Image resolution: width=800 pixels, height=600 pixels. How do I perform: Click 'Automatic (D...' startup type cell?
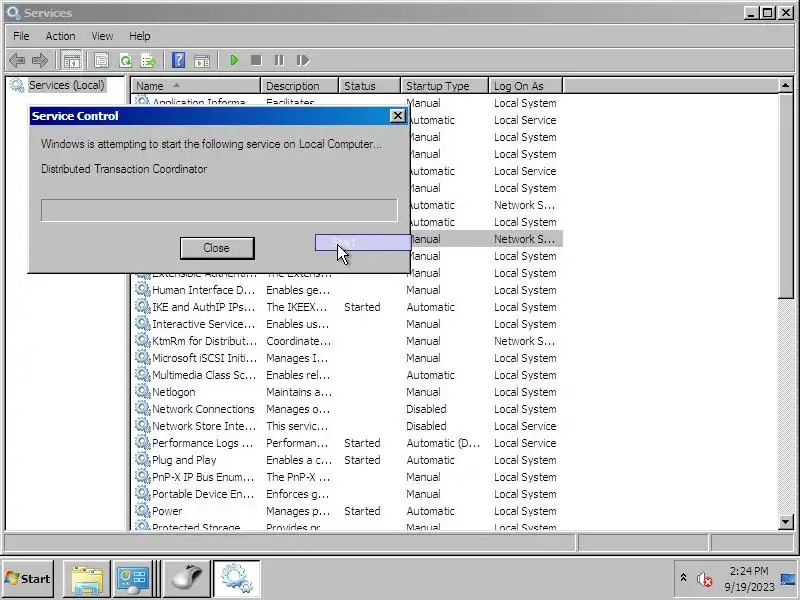[443, 443]
